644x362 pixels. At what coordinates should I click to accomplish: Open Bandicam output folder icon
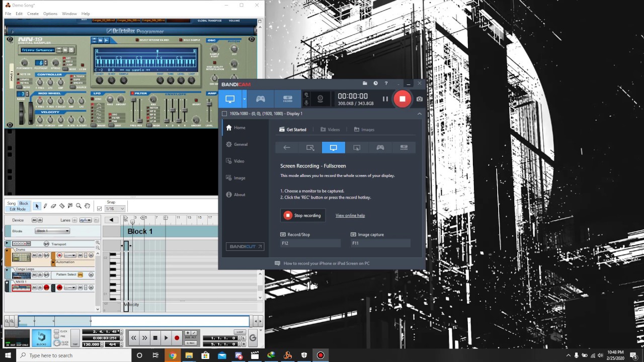(365, 83)
